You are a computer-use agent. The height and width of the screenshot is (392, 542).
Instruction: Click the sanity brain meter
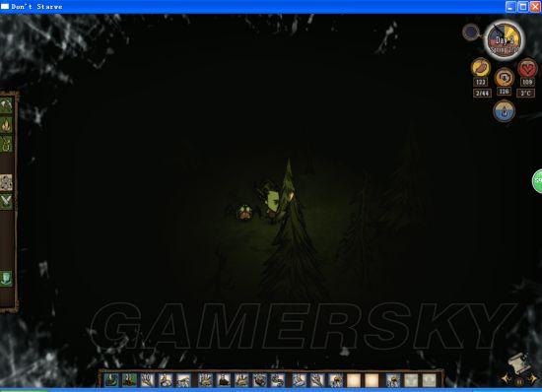(505, 77)
